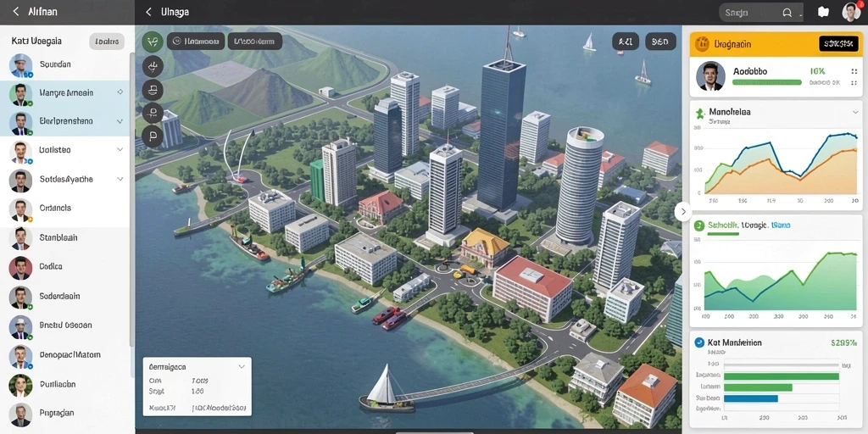Select Bnetul Oseoan in the list
Viewport: 868px width, 434px height.
coord(64,325)
